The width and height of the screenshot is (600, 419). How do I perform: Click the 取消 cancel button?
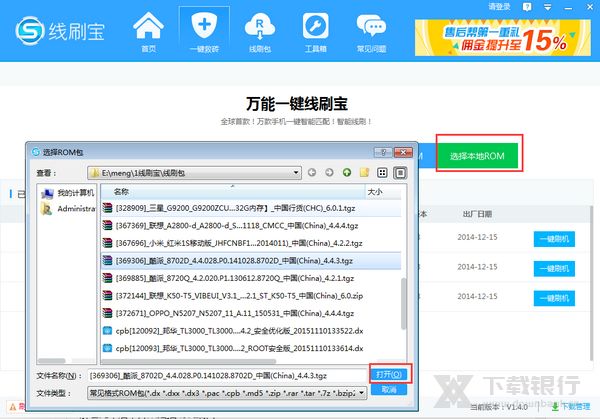(389, 390)
